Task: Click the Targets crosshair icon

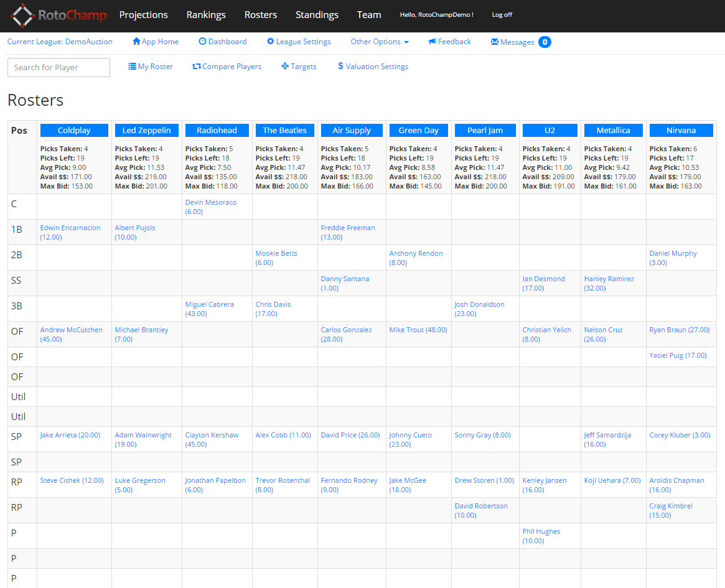Action: point(285,66)
